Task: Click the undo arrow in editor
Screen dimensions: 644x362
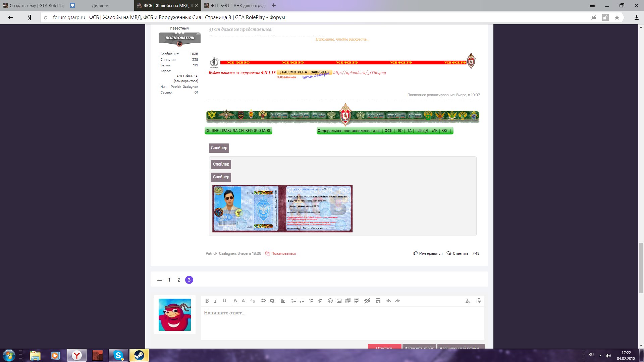Action: coord(389,301)
